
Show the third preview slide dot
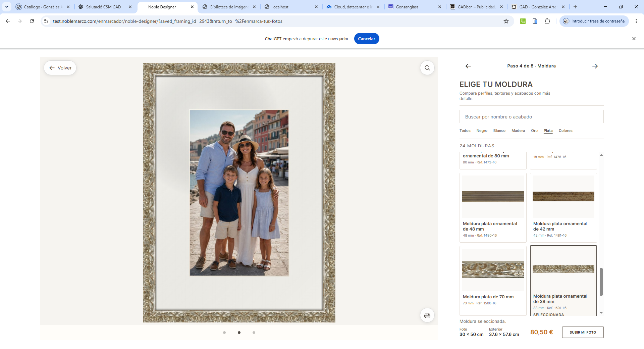[254, 333]
